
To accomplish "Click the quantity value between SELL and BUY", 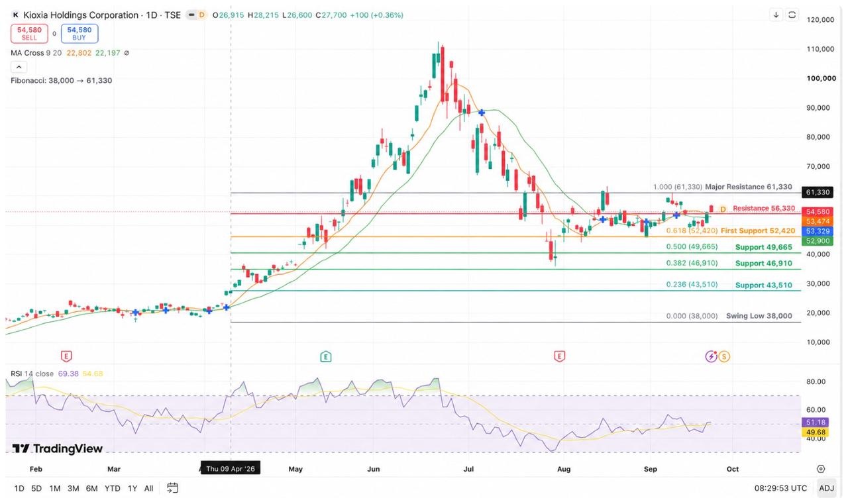I will [x=54, y=34].
